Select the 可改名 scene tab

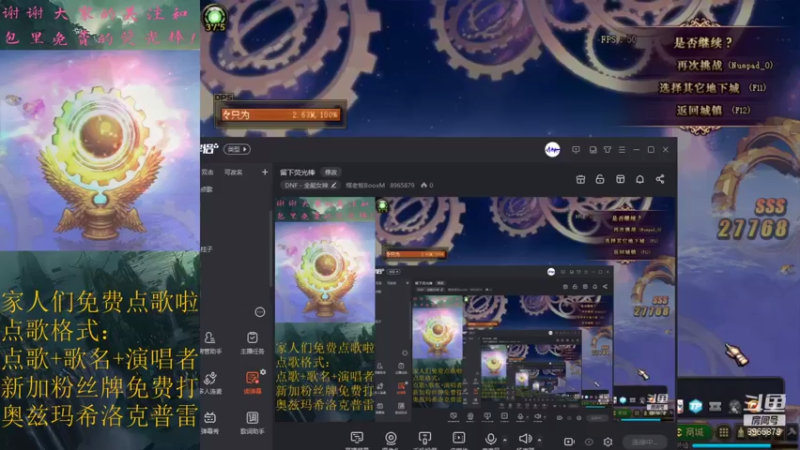pos(234,172)
